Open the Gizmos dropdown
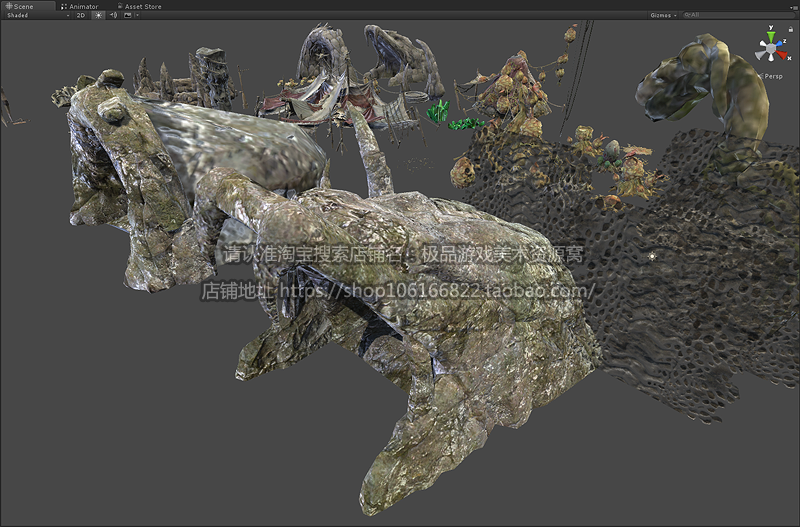This screenshot has height=527, width=800. pyautogui.click(x=663, y=15)
